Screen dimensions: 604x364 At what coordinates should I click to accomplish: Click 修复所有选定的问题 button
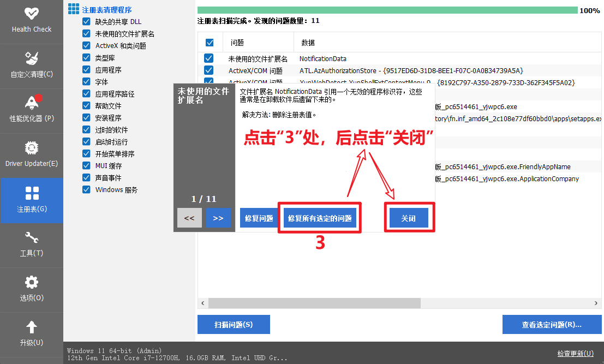tap(319, 218)
